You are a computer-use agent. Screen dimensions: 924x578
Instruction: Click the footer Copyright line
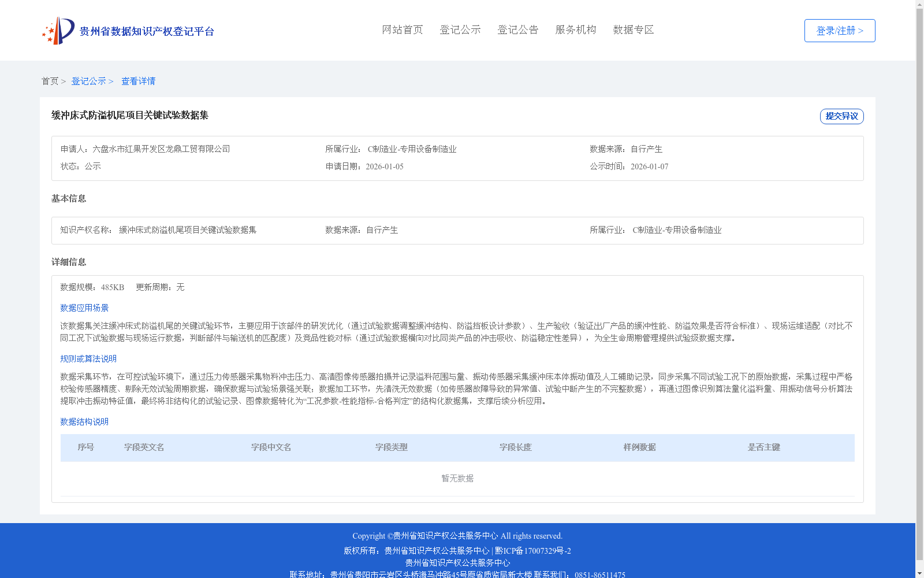(457, 536)
